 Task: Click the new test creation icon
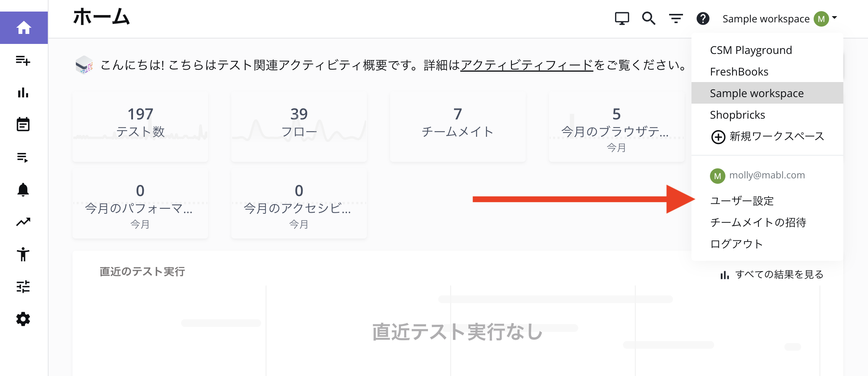point(24,61)
